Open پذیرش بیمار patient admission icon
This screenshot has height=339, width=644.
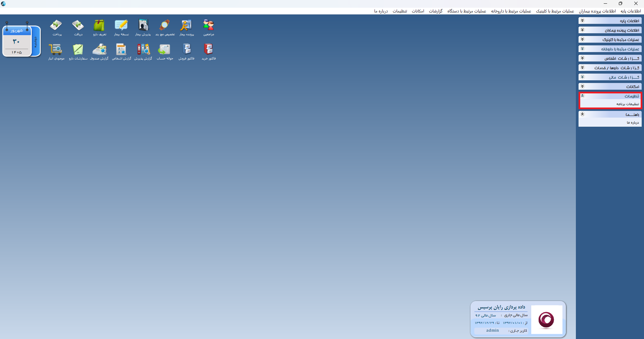tap(143, 27)
